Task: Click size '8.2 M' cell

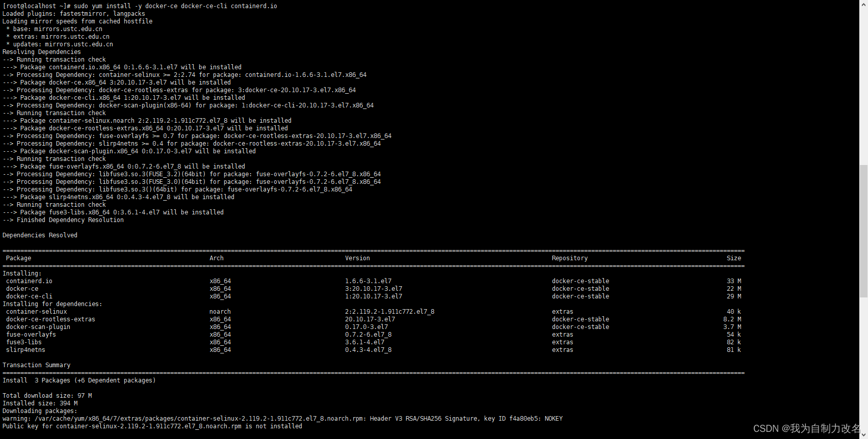Action: 732,319
